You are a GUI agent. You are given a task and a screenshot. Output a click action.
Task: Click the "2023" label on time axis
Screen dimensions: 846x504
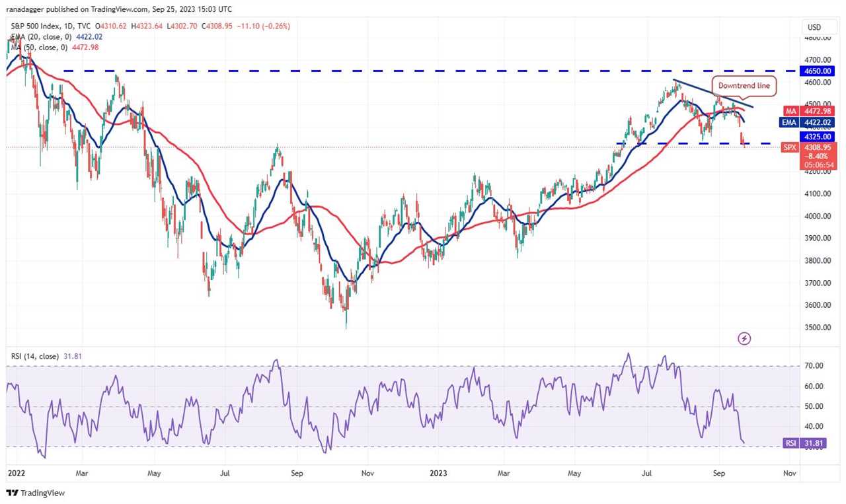coord(438,473)
